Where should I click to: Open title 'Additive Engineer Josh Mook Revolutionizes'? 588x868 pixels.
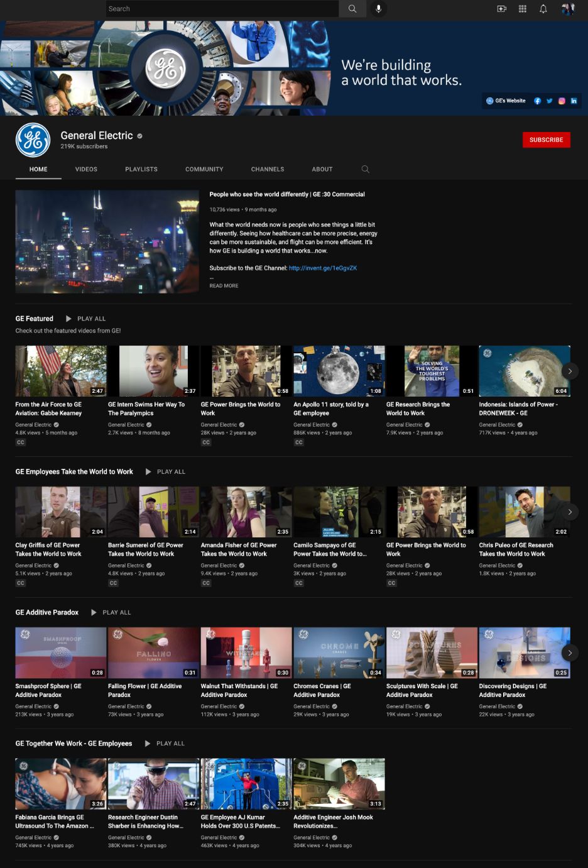pyautogui.click(x=334, y=821)
